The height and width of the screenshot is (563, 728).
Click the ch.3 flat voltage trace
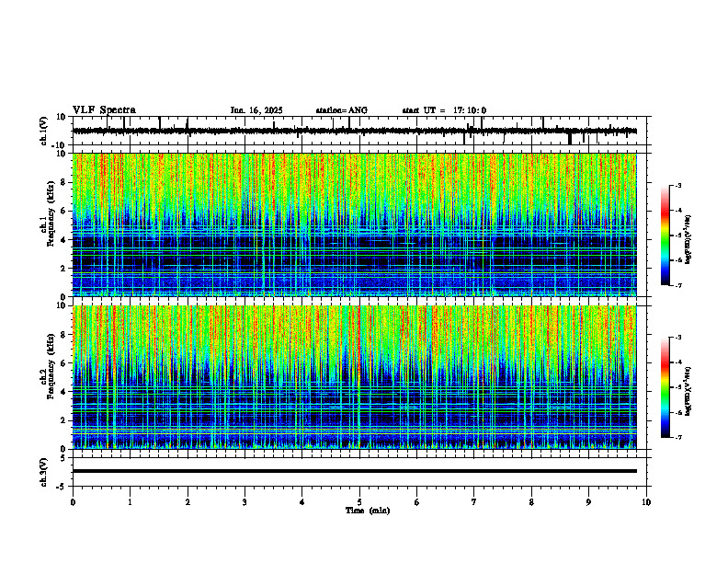pyautogui.click(x=355, y=471)
